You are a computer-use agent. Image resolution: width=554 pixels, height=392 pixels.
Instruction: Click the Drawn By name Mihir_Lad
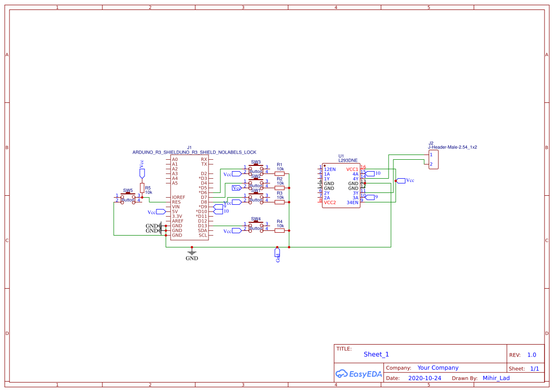pyautogui.click(x=496, y=378)
